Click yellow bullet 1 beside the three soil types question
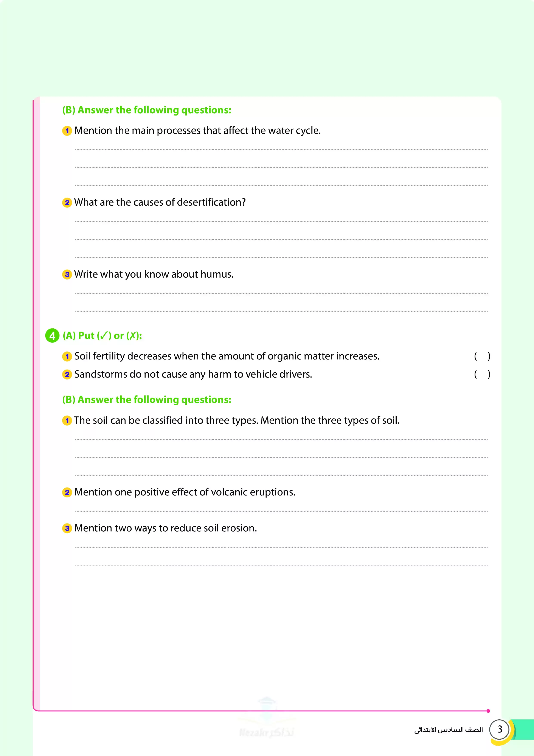Image resolution: width=534 pixels, height=756 pixels. pos(67,420)
